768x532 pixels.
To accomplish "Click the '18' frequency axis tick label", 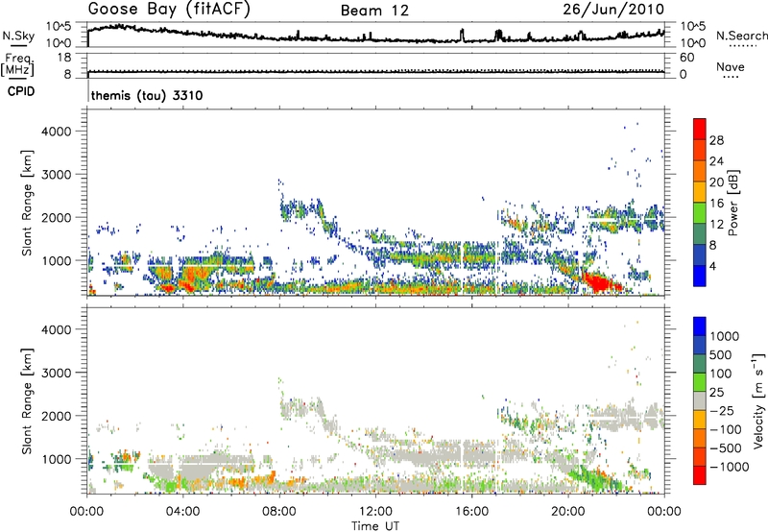I will click(x=64, y=58).
